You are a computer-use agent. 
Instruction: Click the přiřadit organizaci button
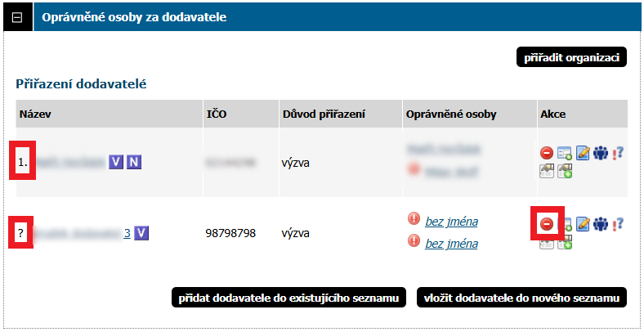(570, 57)
